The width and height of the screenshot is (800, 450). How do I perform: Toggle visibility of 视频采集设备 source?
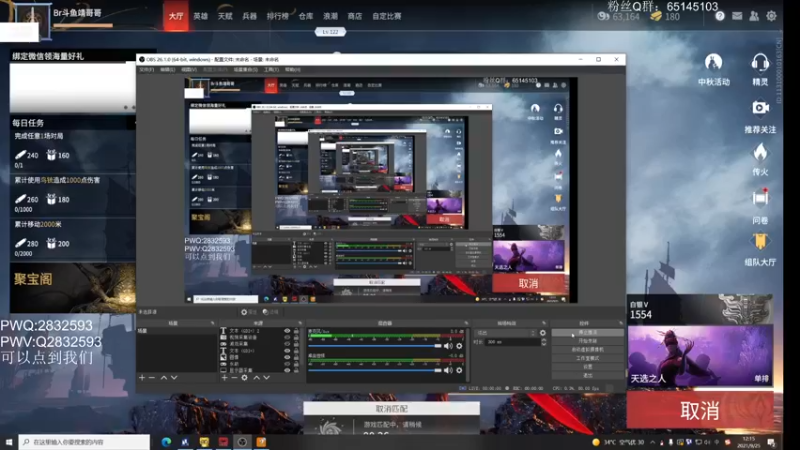(x=288, y=337)
